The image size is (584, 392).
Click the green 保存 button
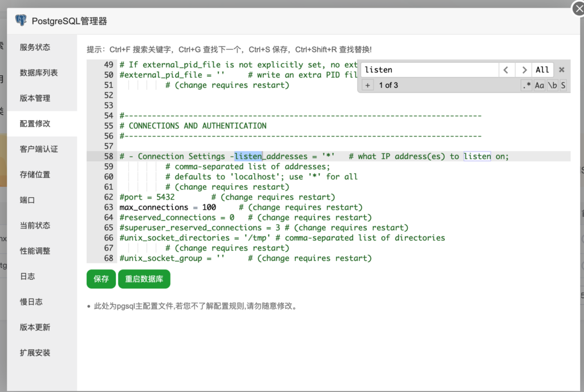pyautogui.click(x=101, y=279)
